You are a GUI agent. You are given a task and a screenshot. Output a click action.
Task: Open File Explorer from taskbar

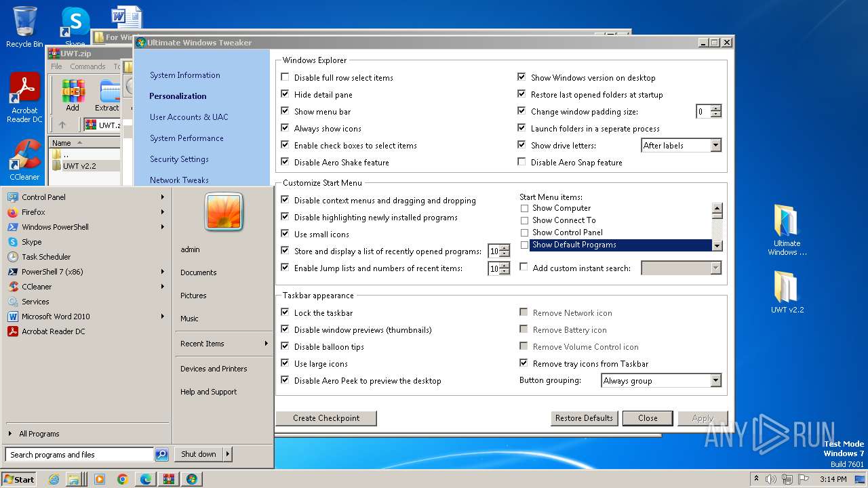coord(74,479)
